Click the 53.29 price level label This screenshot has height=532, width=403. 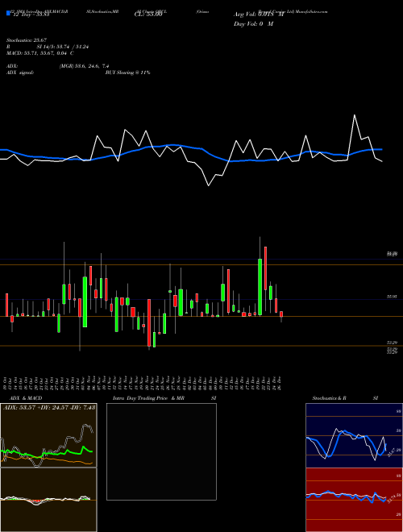point(392,343)
